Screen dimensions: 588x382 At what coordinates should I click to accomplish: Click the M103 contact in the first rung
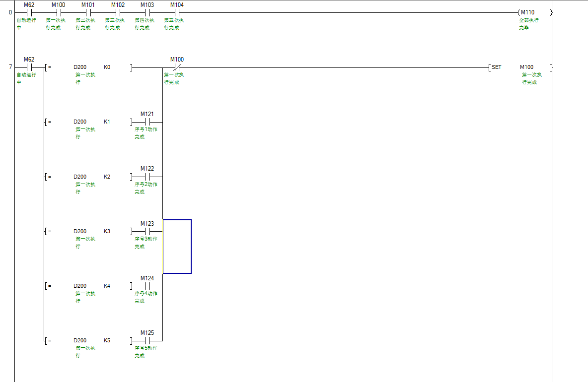point(147,12)
